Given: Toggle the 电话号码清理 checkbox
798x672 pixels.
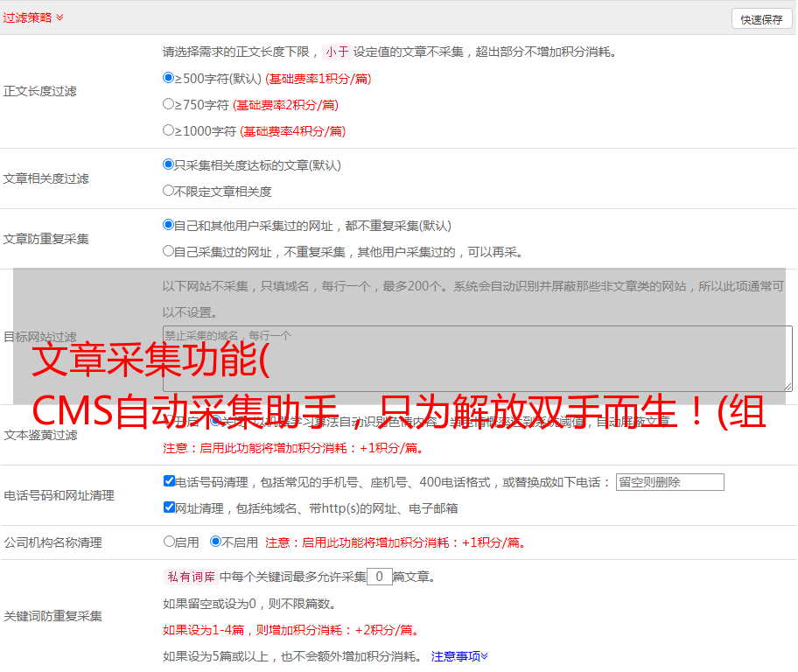Looking at the screenshot, I should (169, 481).
